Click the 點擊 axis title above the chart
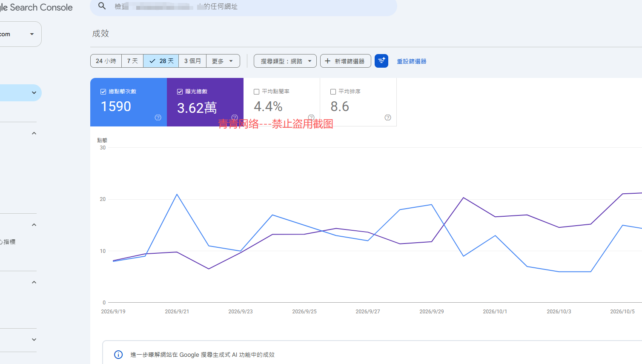The width and height of the screenshot is (642, 364). [102, 140]
